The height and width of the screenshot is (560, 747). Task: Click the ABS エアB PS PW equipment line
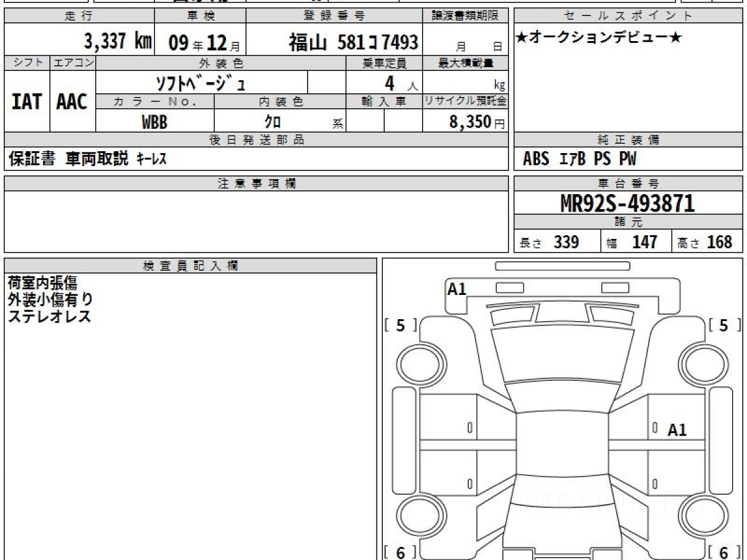pos(580,159)
